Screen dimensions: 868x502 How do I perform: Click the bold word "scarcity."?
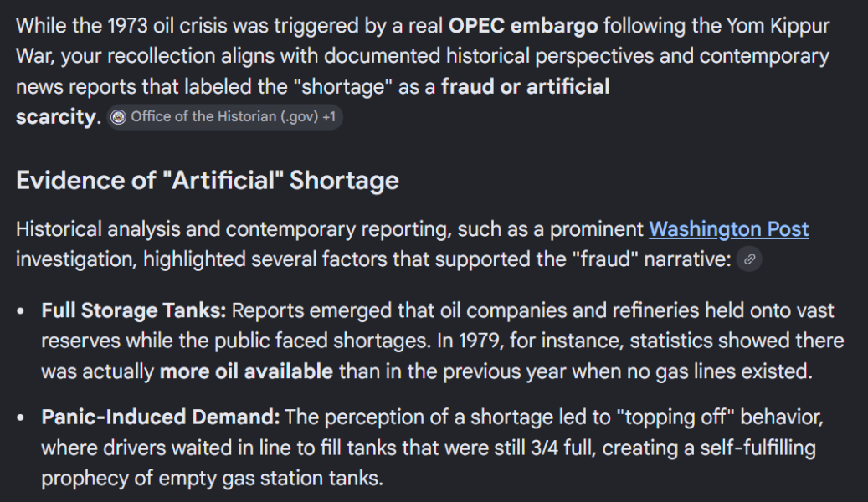tap(58, 117)
